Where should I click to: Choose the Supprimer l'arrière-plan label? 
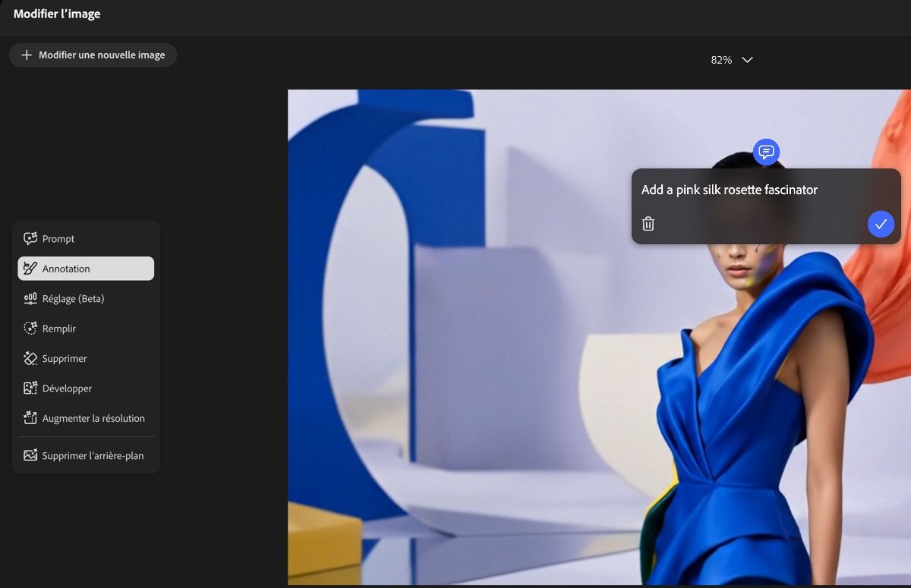pos(93,456)
